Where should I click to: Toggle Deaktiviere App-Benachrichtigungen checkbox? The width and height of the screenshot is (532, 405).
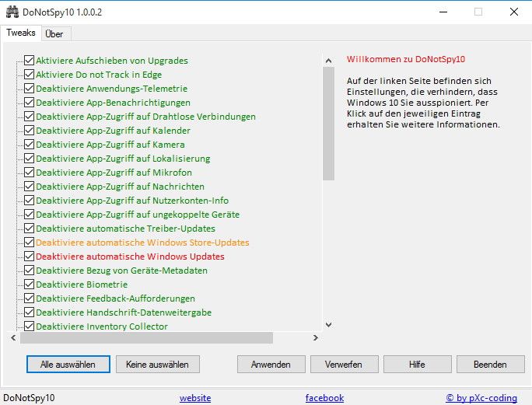coord(30,103)
